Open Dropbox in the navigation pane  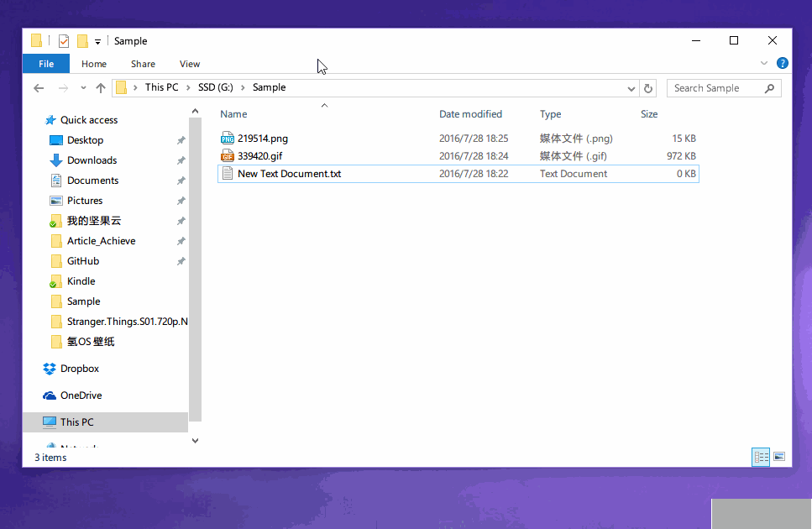coord(79,369)
